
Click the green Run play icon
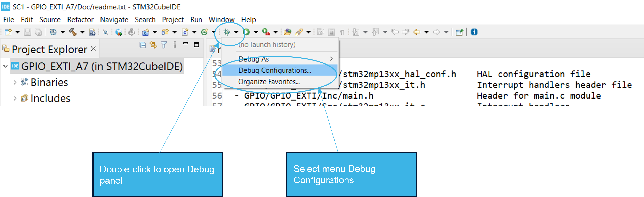[247, 32]
